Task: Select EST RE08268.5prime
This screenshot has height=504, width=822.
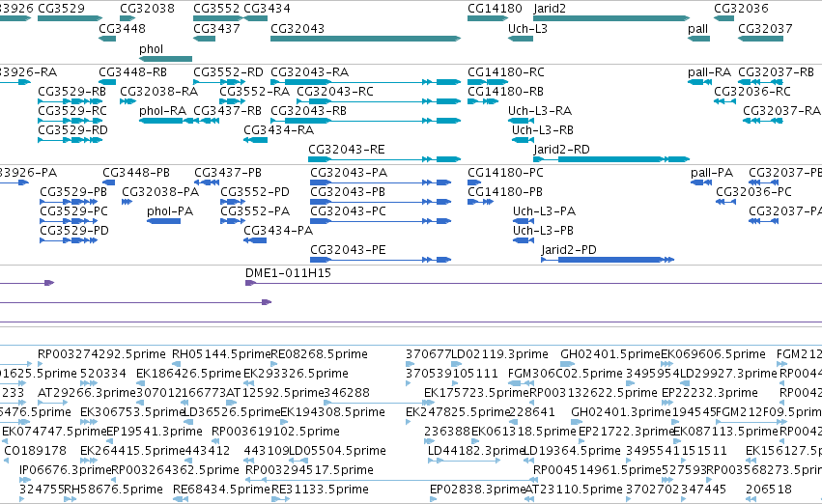Action: 320,354
